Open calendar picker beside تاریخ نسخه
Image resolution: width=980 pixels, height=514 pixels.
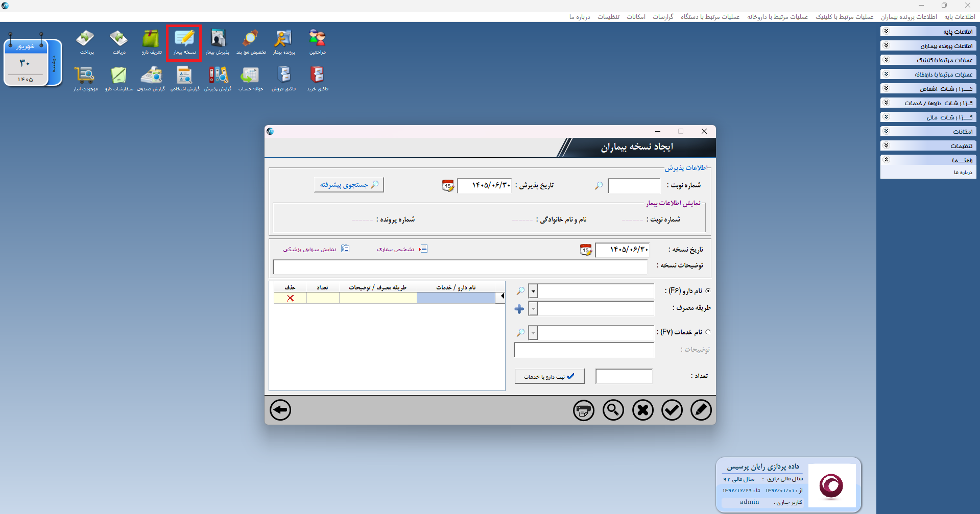pyautogui.click(x=586, y=250)
